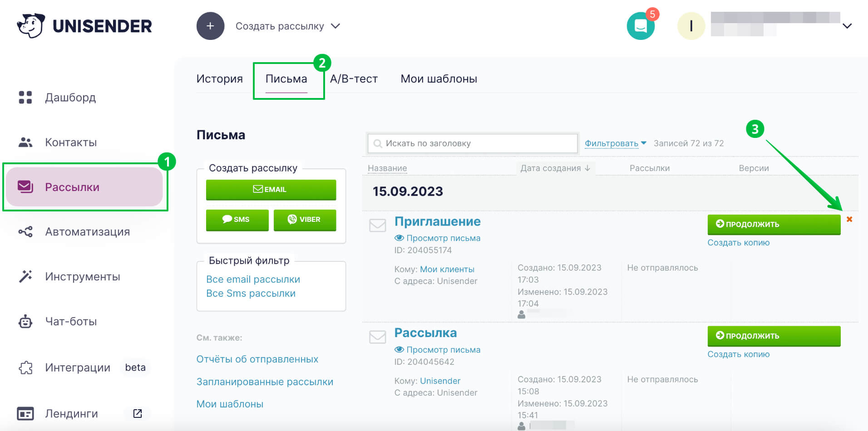868x431 pixels.
Task: Click the Интеграции puzzle icon
Action: pyautogui.click(x=25, y=367)
